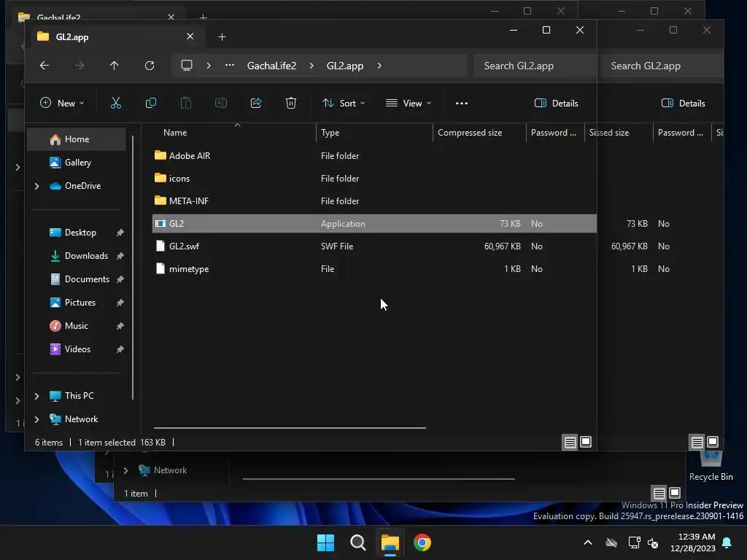Click chevron after GachaLife2 in breadcrumb
The width and height of the screenshot is (747, 560).
pyautogui.click(x=311, y=66)
